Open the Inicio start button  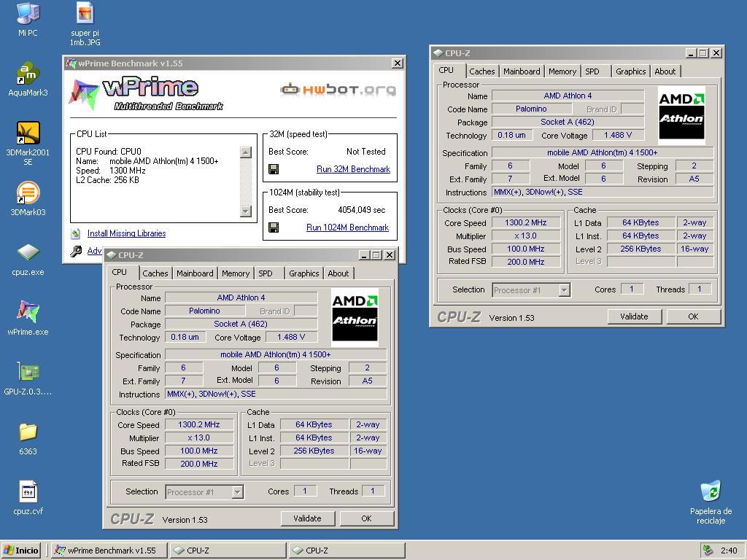point(21,550)
